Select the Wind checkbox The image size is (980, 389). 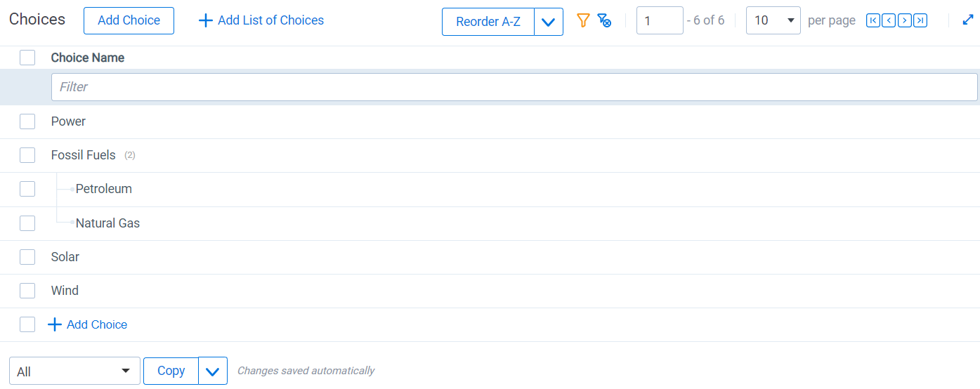pos(27,291)
